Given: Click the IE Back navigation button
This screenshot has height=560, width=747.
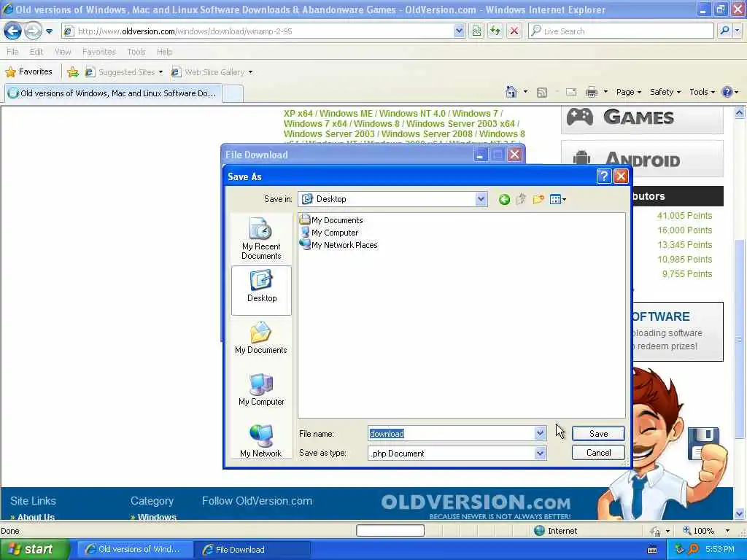Looking at the screenshot, I should point(13,31).
